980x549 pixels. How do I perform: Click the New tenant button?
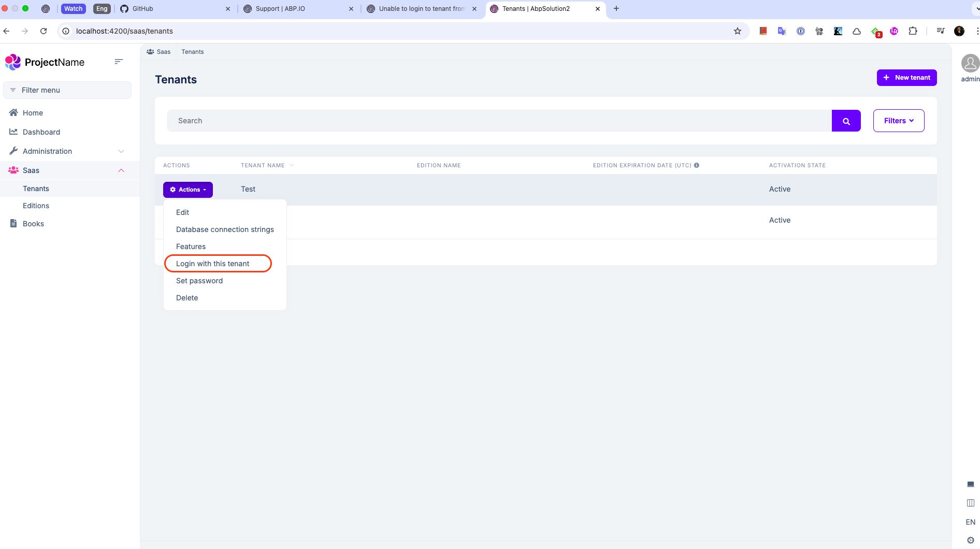[x=906, y=78]
